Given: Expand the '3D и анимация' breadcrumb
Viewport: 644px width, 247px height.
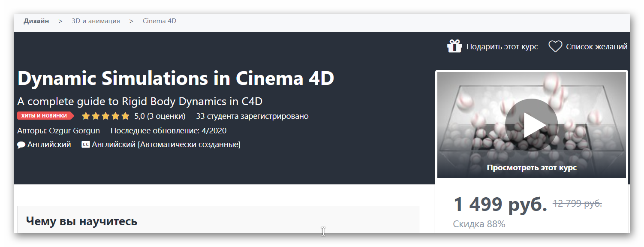Looking at the screenshot, I should point(96,21).
